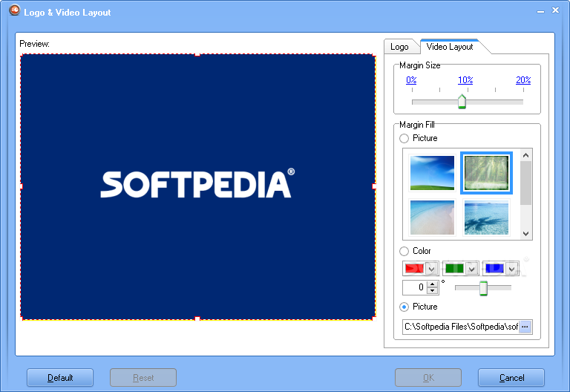Click the gradient angle slider handle
This screenshot has width=570, height=392.
pyautogui.click(x=483, y=288)
